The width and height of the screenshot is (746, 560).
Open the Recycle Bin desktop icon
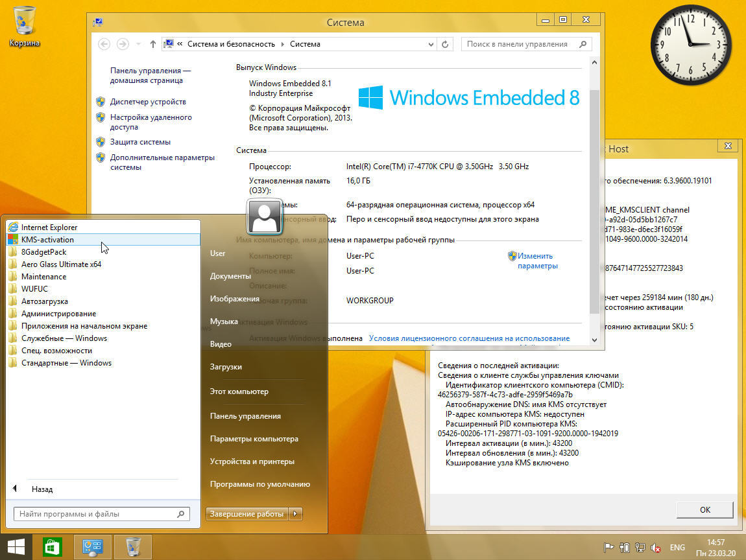(24, 26)
